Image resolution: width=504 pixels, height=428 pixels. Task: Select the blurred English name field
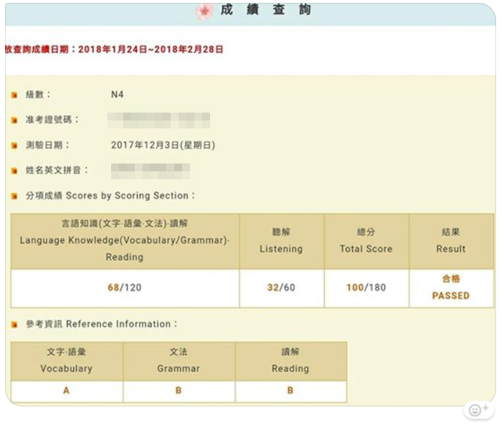151,171
